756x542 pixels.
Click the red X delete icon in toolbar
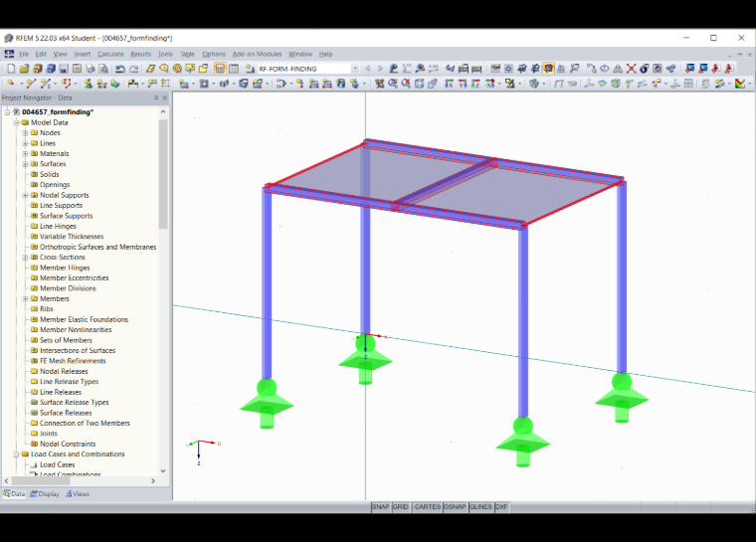(x=631, y=69)
